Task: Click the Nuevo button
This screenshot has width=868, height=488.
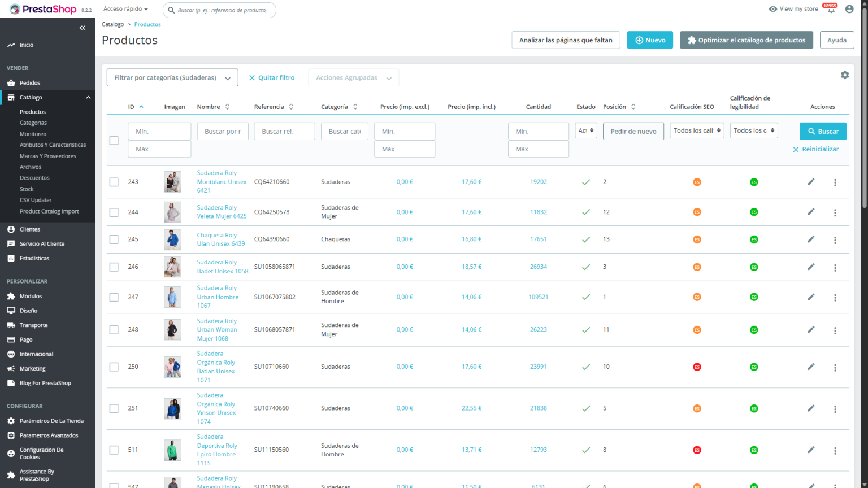Action: (x=649, y=40)
